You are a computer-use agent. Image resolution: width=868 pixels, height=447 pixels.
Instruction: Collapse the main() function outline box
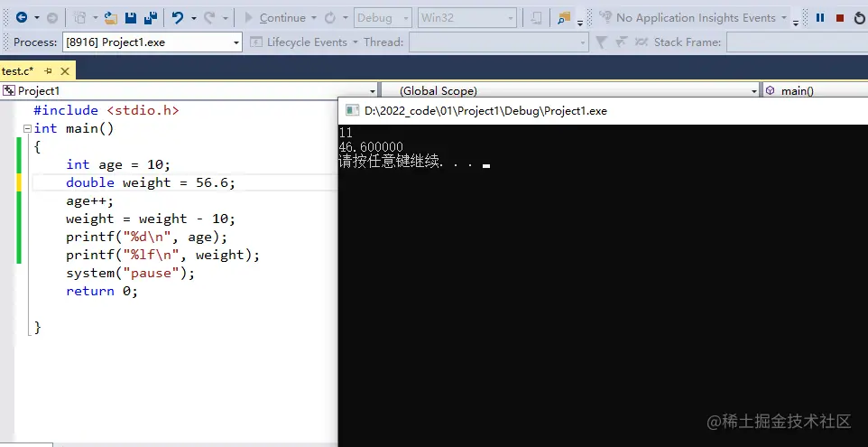tap(28, 128)
